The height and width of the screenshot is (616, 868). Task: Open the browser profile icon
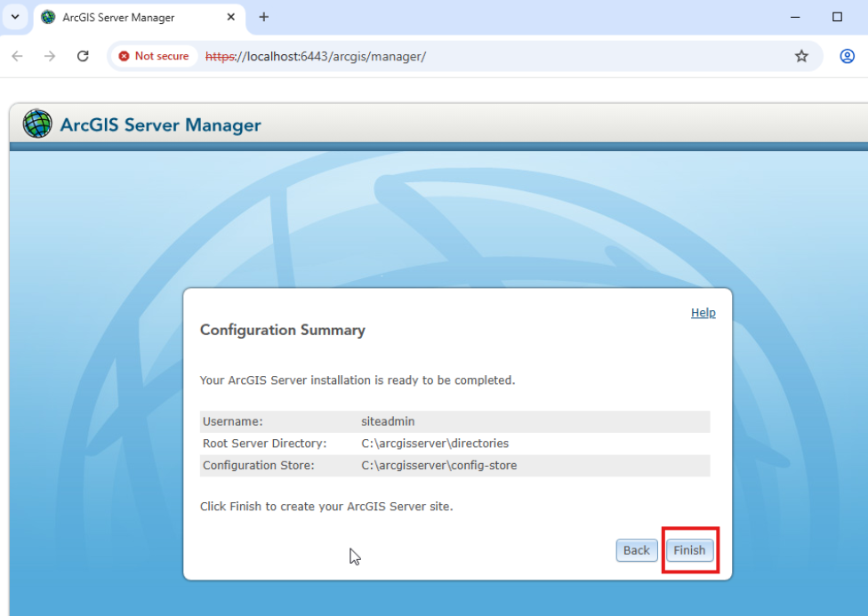tap(847, 56)
